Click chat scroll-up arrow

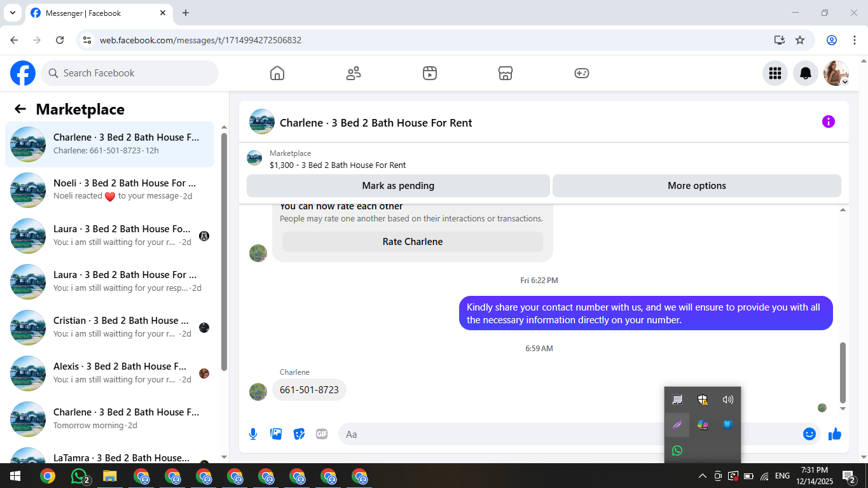(843, 209)
